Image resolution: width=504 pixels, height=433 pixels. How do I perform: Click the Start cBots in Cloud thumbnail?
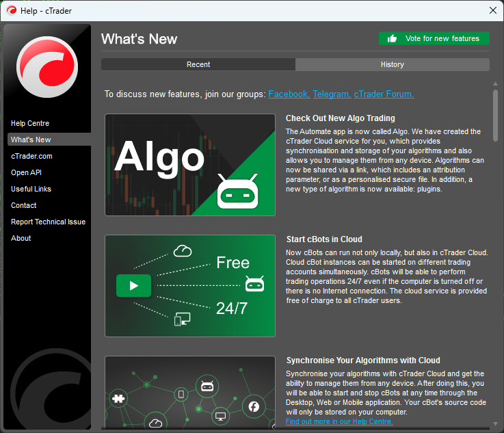point(190,286)
